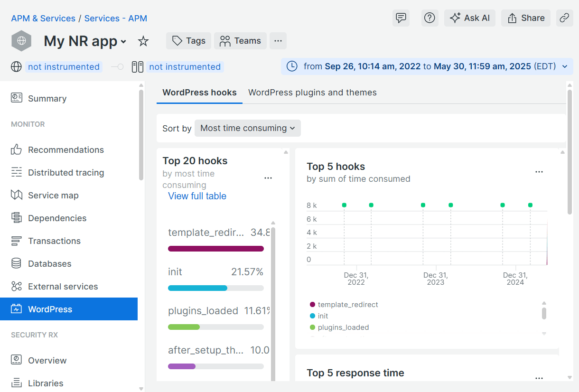Click the template_redir... progress bar

point(216,249)
